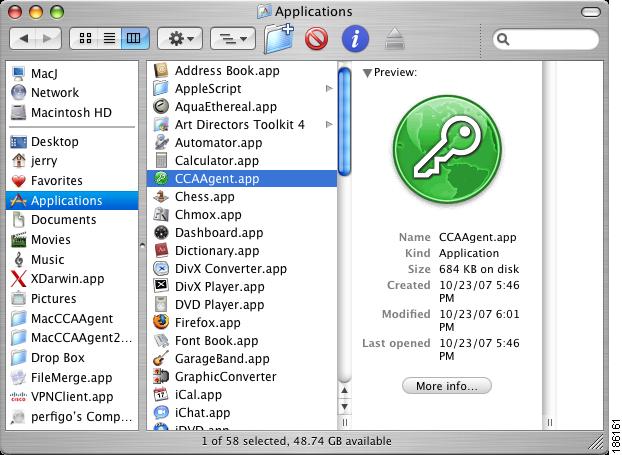Open Macintosh HD in the sidebar
The height and width of the screenshot is (455, 622).
(x=73, y=113)
